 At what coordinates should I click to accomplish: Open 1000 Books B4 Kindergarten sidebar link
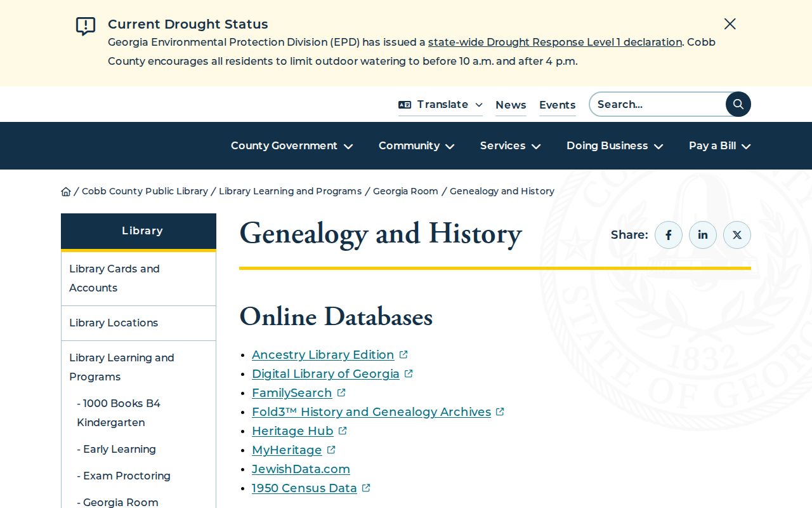click(119, 413)
